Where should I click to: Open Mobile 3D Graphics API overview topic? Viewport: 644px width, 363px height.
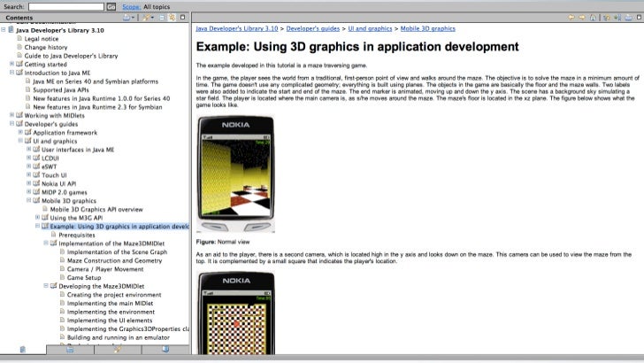pos(96,209)
